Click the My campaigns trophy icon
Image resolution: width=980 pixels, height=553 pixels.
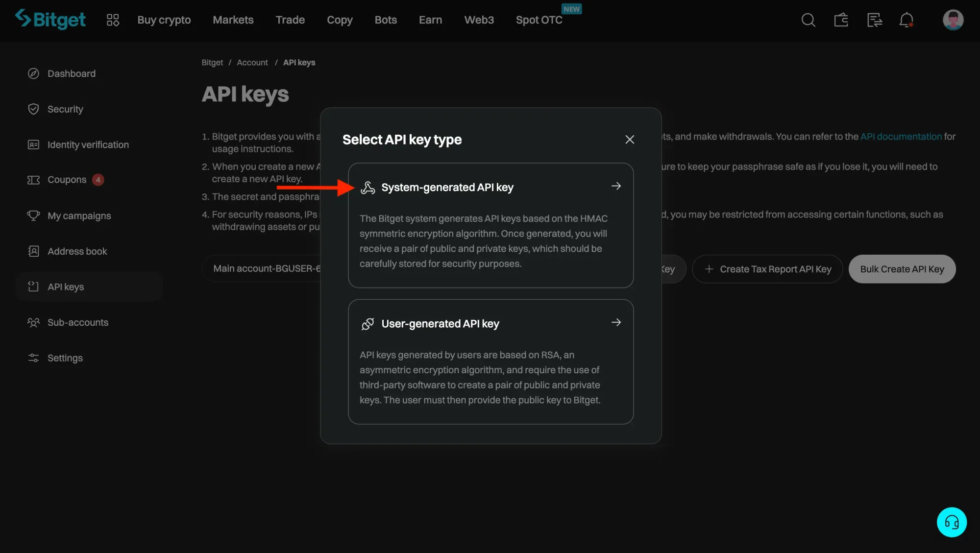pyautogui.click(x=33, y=216)
